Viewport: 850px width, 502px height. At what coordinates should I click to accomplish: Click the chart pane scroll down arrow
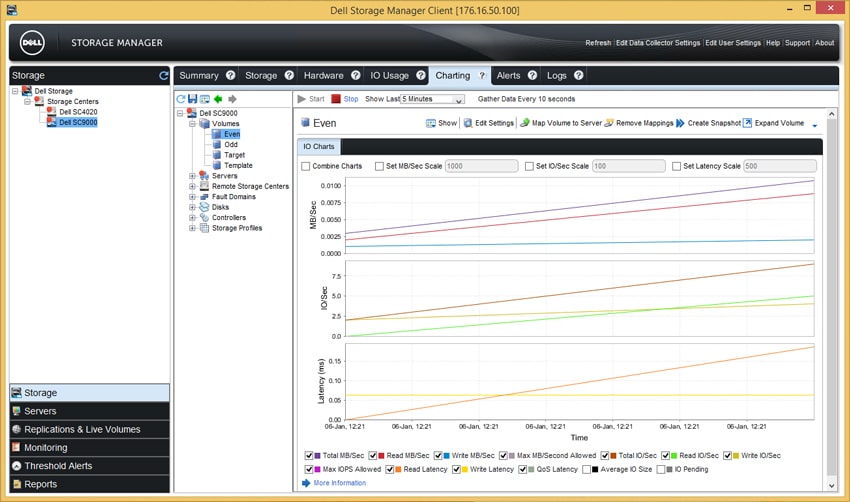click(832, 486)
